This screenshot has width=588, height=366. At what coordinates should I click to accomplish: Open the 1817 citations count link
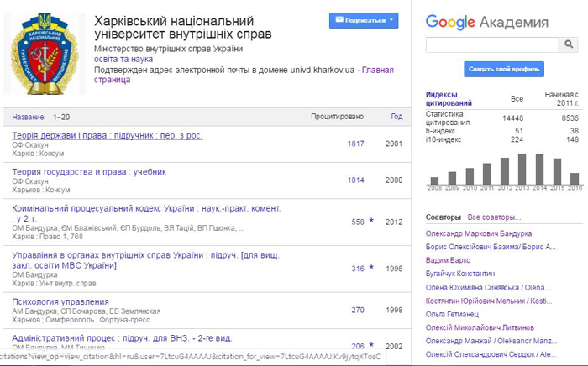356,144
